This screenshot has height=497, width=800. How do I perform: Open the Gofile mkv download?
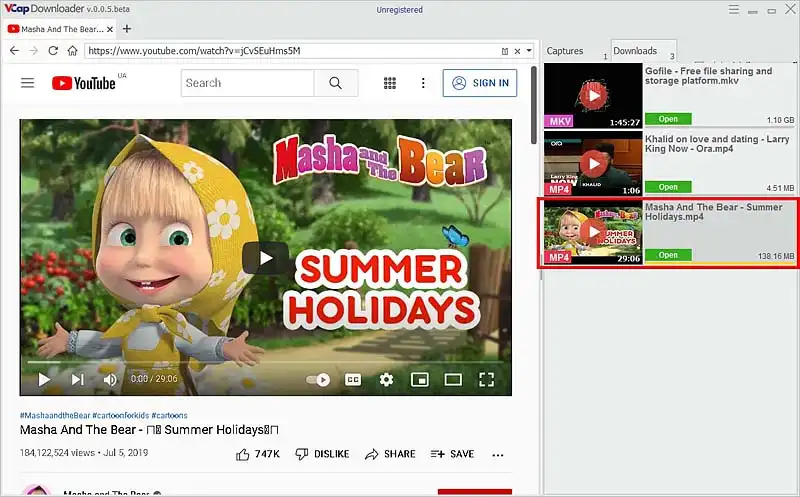(668, 119)
